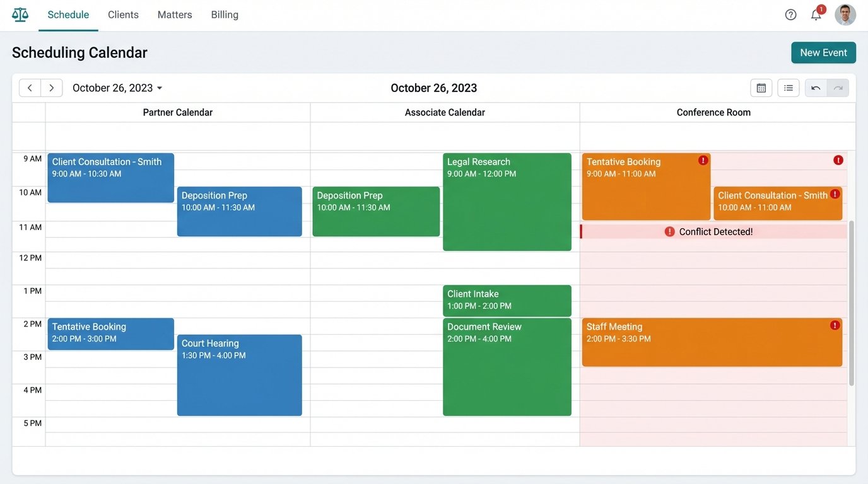Click the New Event button
This screenshot has height=484, width=868.
[x=823, y=52]
